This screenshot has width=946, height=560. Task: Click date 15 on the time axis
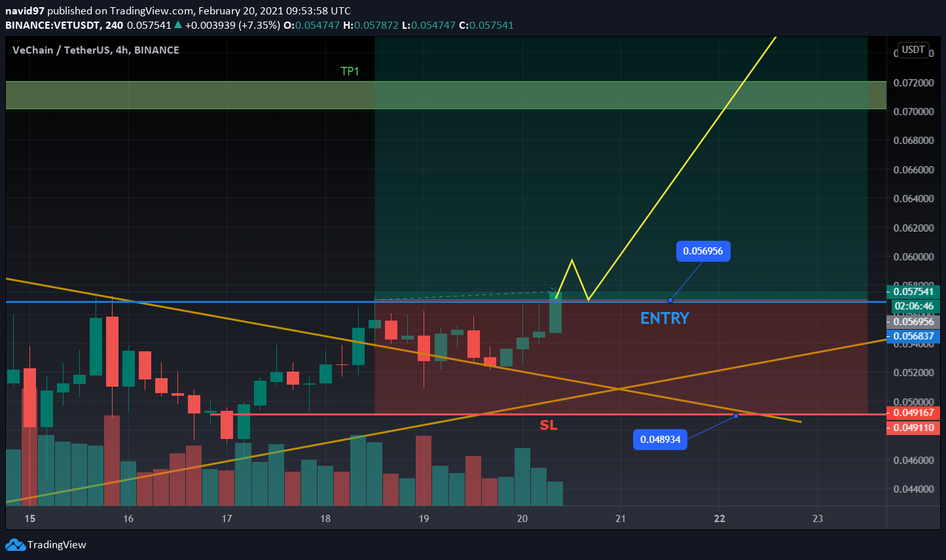(x=29, y=519)
